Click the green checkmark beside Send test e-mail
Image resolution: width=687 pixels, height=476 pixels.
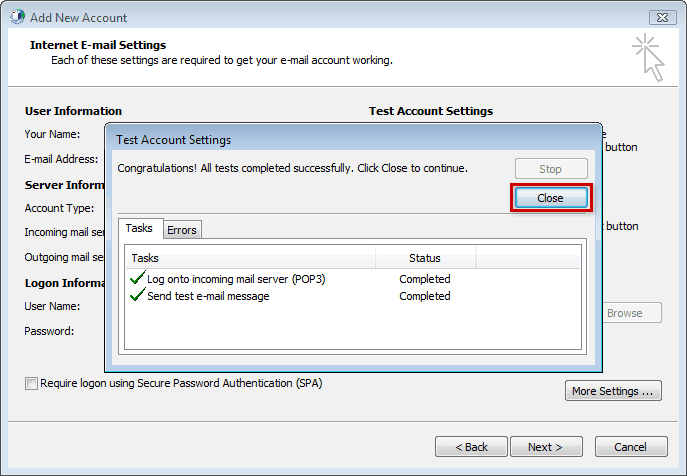(137, 295)
